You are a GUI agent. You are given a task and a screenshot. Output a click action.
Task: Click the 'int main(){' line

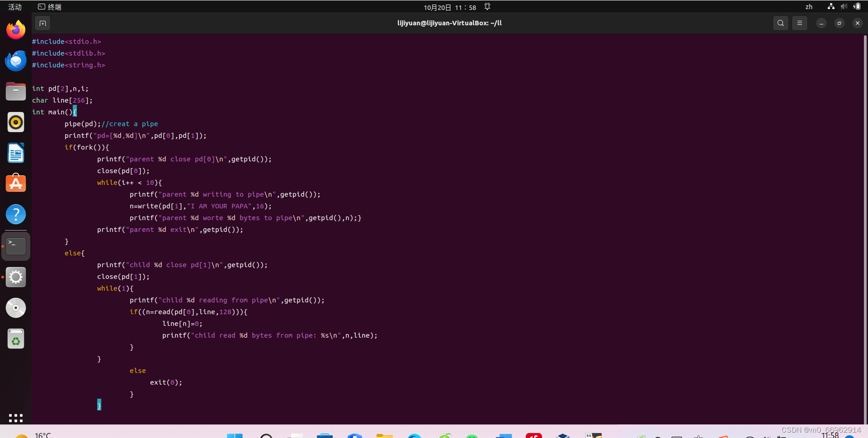point(54,112)
